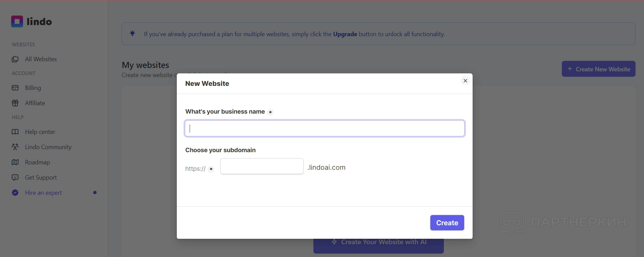The image size is (644, 257).
Task: Click the Create New Website button
Action: click(598, 69)
